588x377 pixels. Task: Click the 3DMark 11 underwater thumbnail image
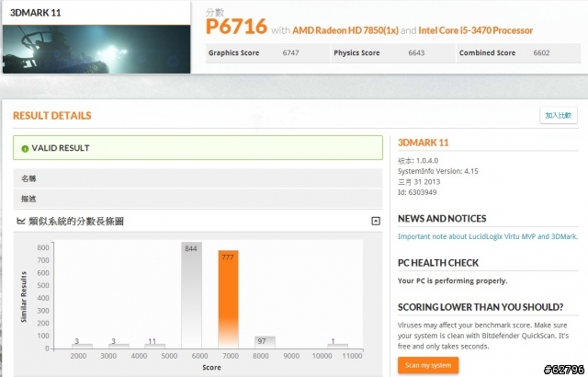click(96, 49)
